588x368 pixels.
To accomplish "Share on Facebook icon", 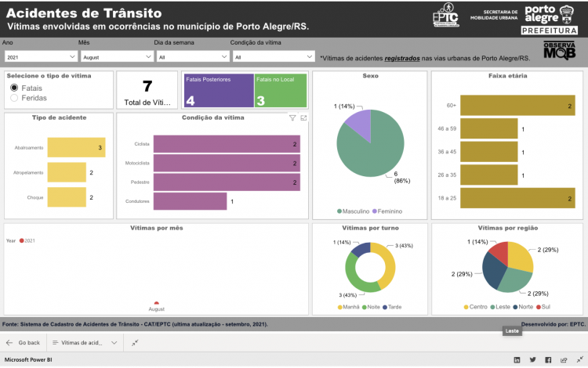I will (x=548, y=359).
